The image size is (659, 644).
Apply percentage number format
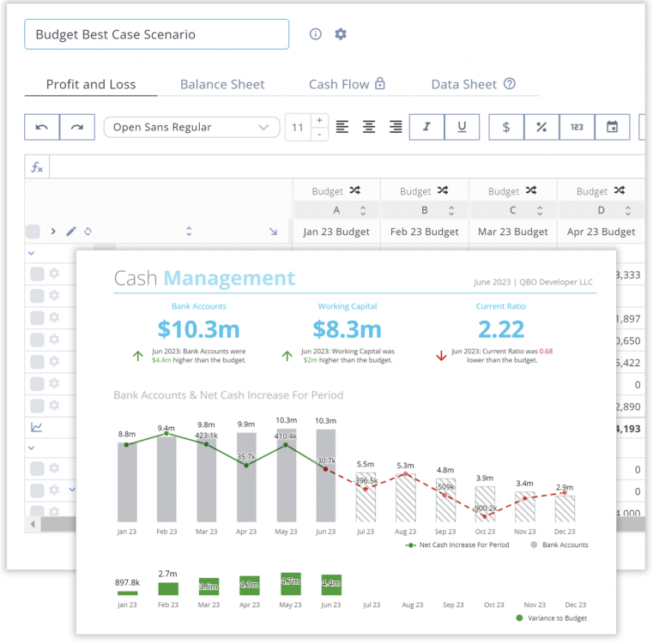pyautogui.click(x=541, y=127)
